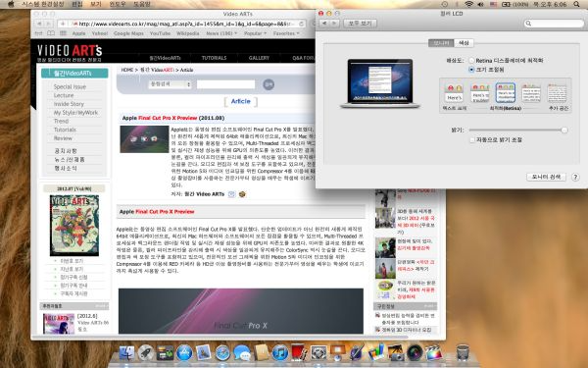Click the Wi-Fi status menu bar icon
The width and height of the screenshot is (588, 368).
469,4
